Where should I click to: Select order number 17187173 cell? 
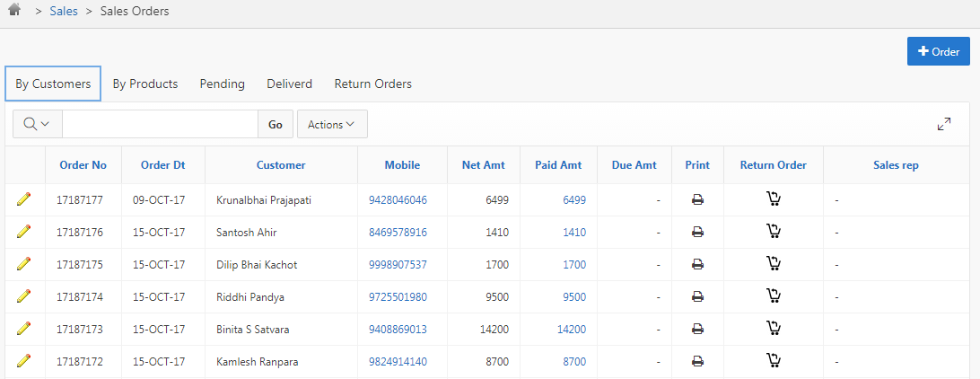point(83,329)
